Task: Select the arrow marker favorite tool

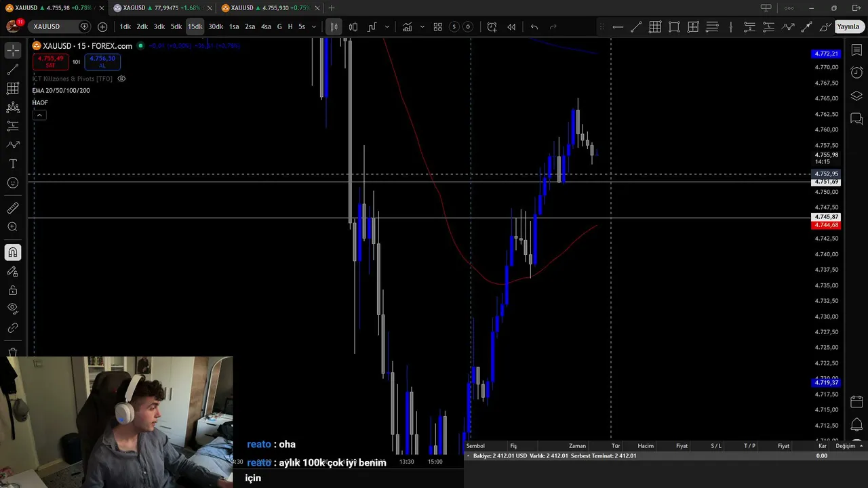Action: 807,27
